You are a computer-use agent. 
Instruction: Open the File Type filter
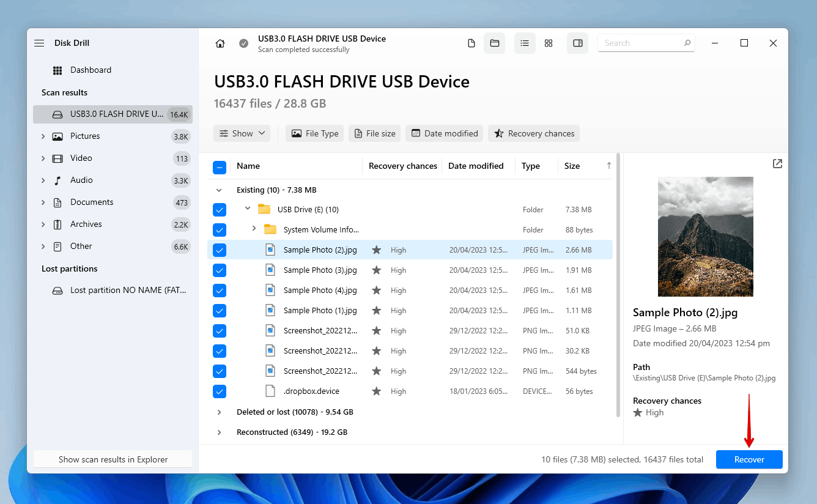(x=314, y=133)
